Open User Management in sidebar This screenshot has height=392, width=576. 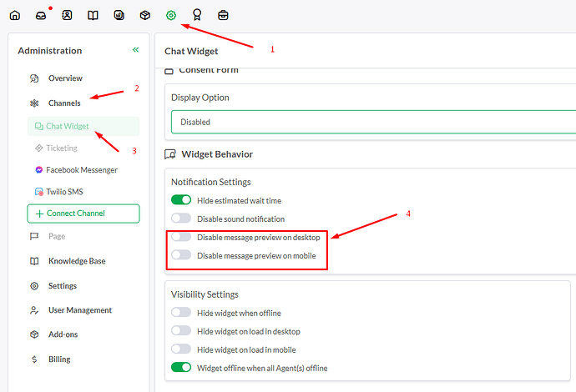79,310
